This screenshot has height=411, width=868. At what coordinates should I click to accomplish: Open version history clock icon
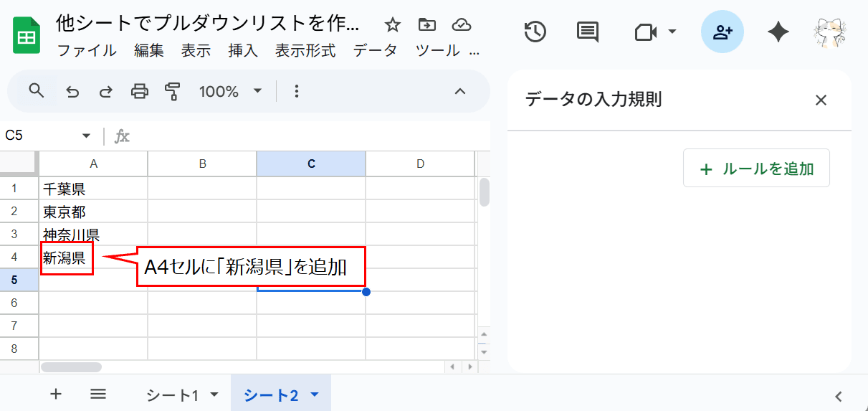point(535,32)
